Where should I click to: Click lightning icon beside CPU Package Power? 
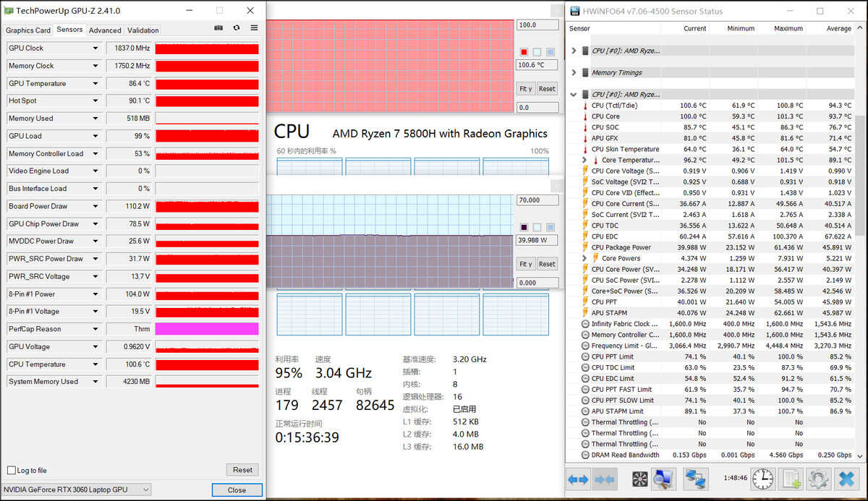[x=585, y=247]
